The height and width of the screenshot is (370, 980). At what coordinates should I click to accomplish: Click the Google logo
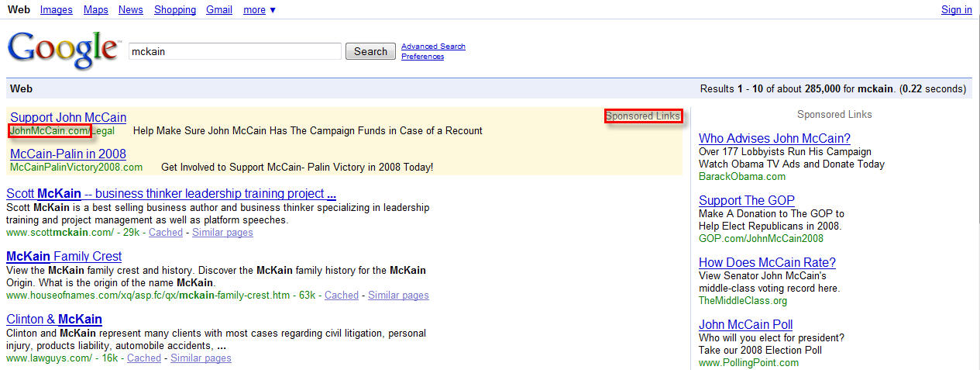[x=62, y=51]
